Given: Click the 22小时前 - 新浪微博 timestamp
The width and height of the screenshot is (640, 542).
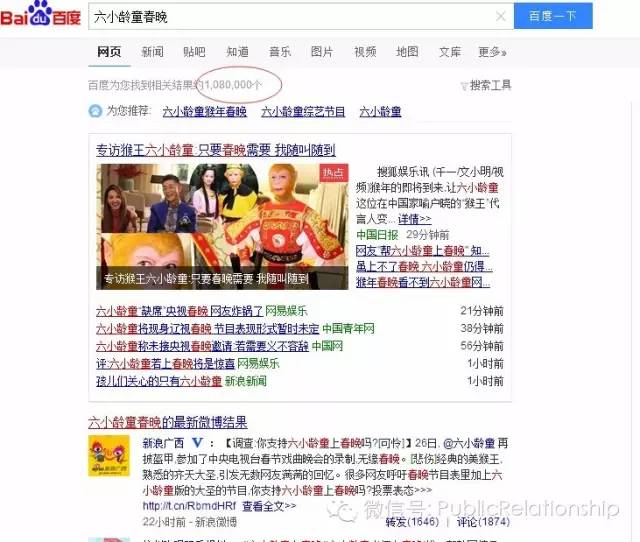Looking at the screenshot, I should (x=189, y=522).
